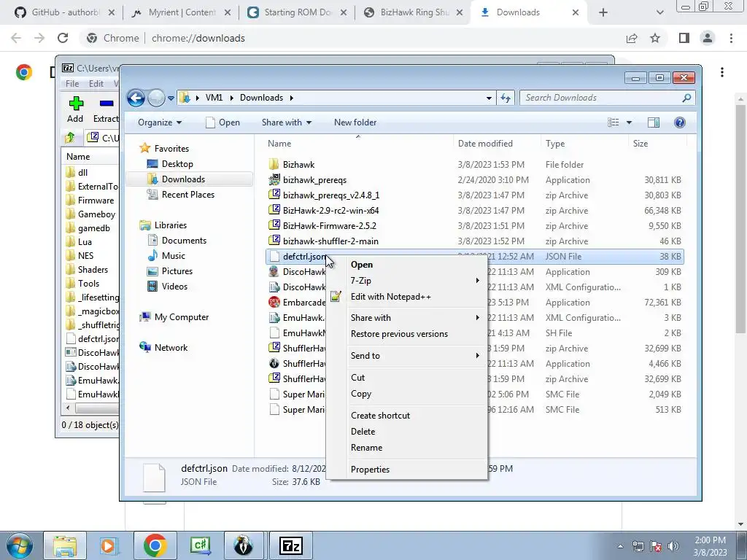The image size is (747, 560).
Task: Click Open in the Explorer toolbar
Action: point(222,122)
